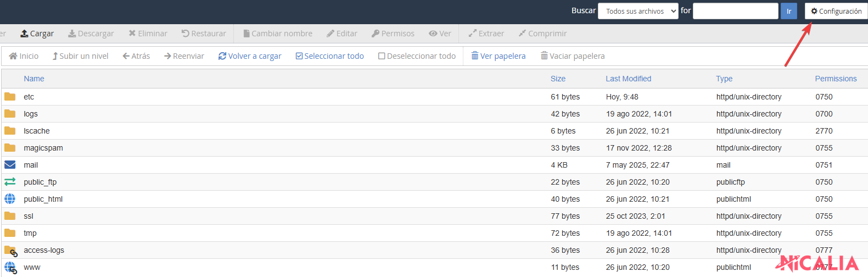The height and width of the screenshot is (277, 868).
Task: Go to Inicio home directory
Action: click(24, 56)
